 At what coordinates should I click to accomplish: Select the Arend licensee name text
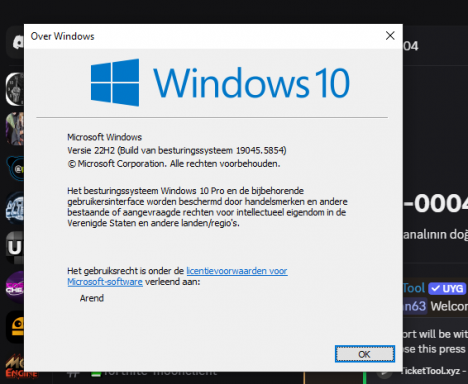coord(92,298)
